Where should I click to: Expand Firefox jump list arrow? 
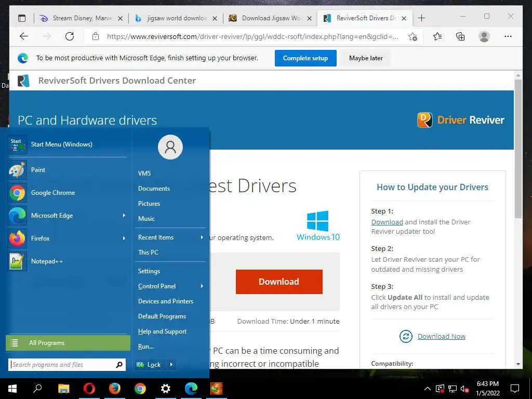tap(124, 238)
